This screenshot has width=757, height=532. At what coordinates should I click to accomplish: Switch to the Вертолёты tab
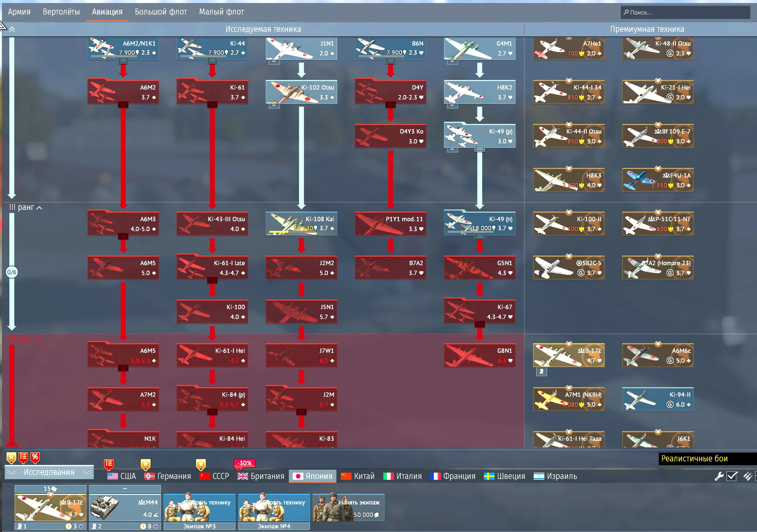61,12
